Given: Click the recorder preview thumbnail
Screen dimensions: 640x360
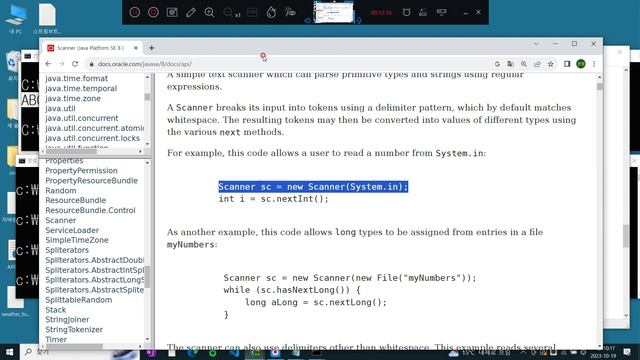Looking at the screenshot, I should point(333,12).
